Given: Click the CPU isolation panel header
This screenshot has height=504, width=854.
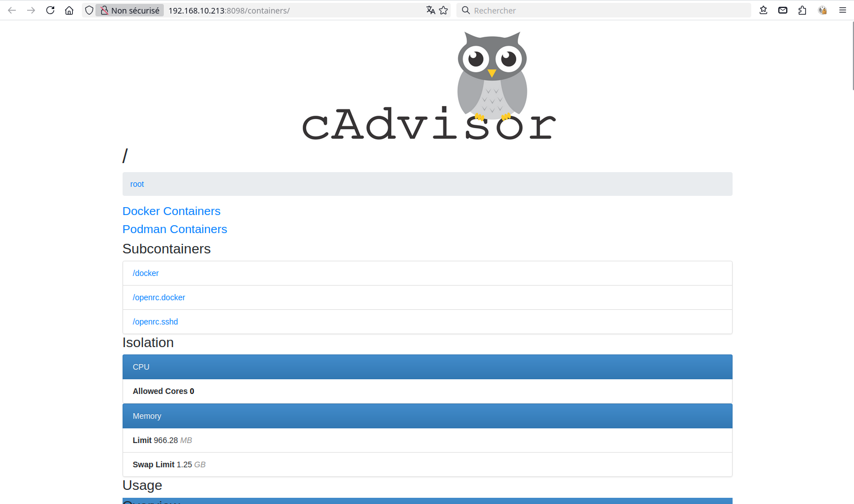Looking at the screenshot, I should click(427, 367).
